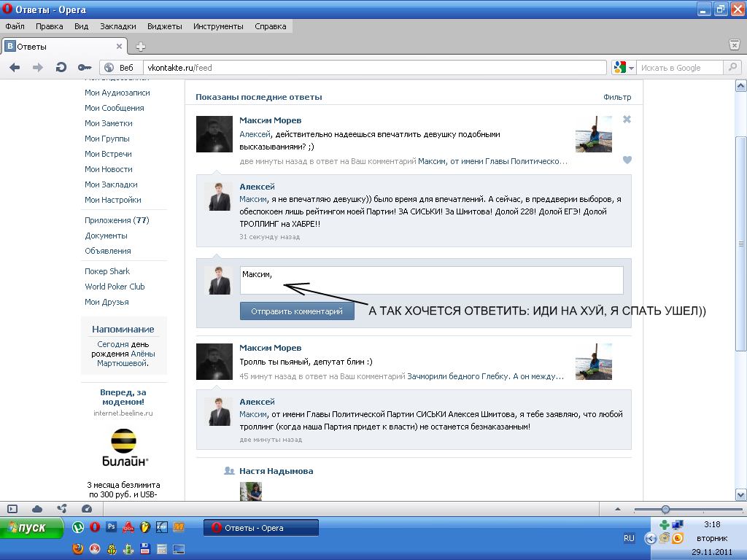The height and width of the screenshot is (560, 747).
Task: Open the ICQ green flower tray icon
Action: coord(664,525)
